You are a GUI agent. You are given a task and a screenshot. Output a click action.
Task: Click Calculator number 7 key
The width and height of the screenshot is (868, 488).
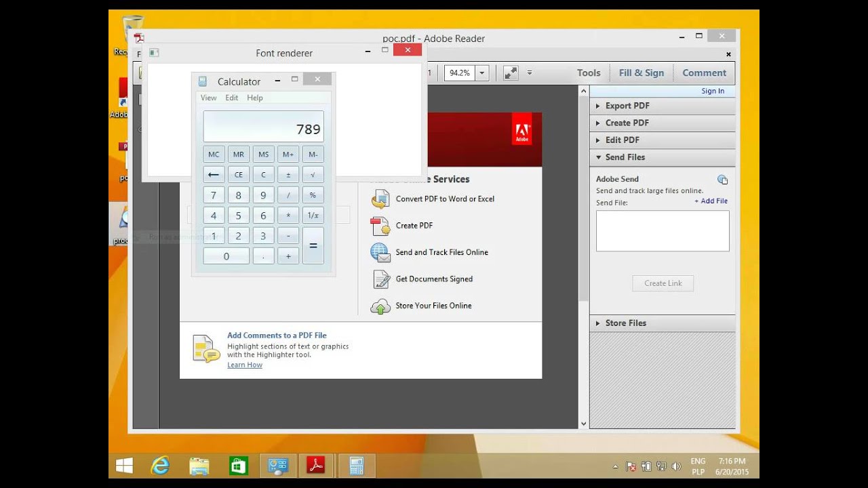[214, 195]
